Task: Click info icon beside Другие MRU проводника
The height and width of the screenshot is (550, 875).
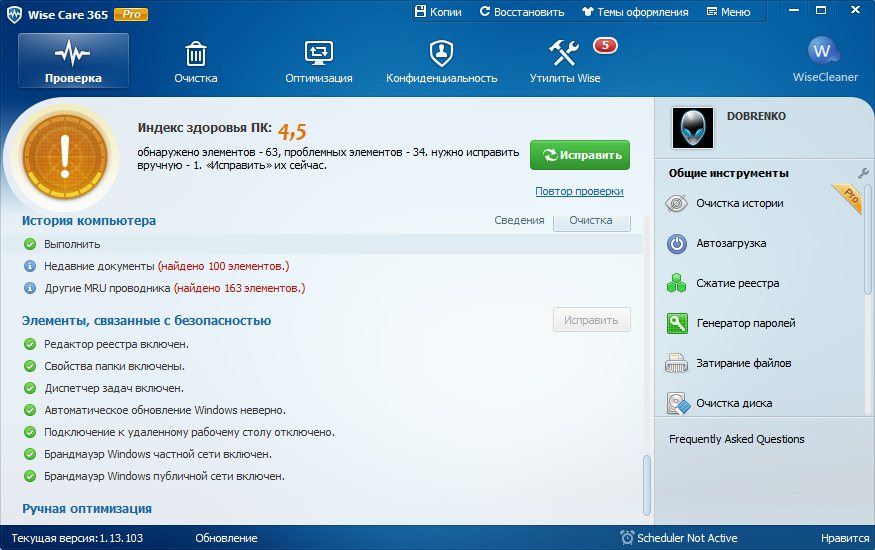Action: pos(30,288)
